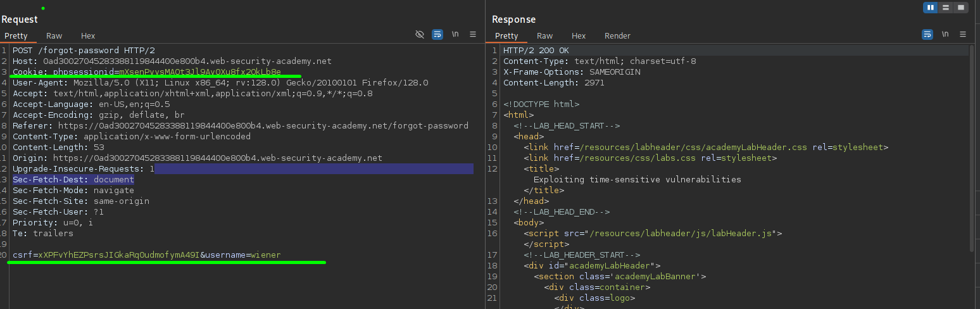Open the Request panel hamburger options menu
This screenshot has height=309, width=980.
pos(473,35)
